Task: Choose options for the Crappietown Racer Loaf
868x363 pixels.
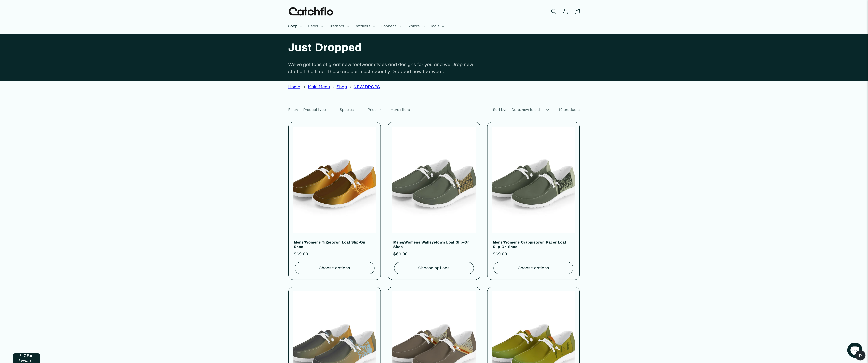Action: coord(533,268)
